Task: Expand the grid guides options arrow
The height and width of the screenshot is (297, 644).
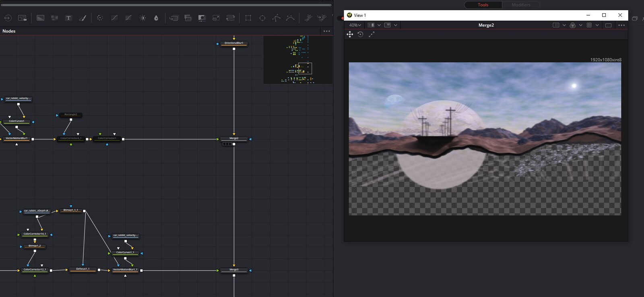Action: (597, 25)
